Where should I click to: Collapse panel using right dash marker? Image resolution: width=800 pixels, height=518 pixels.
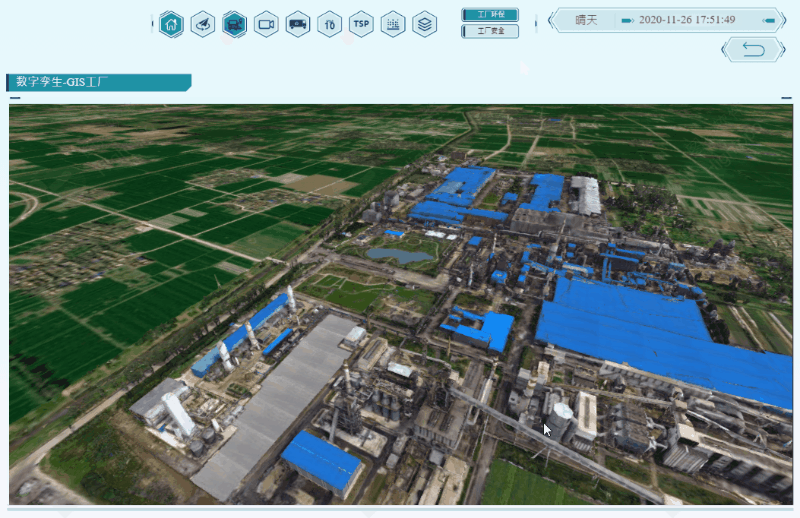786,97
